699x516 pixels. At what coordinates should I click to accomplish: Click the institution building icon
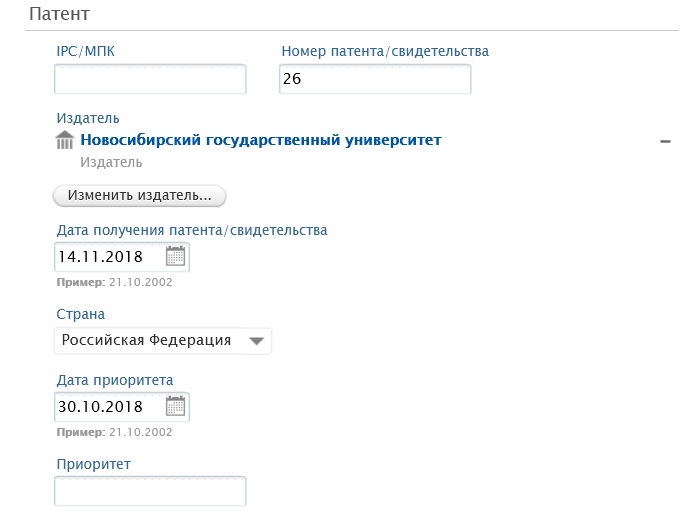pos(65,140)
